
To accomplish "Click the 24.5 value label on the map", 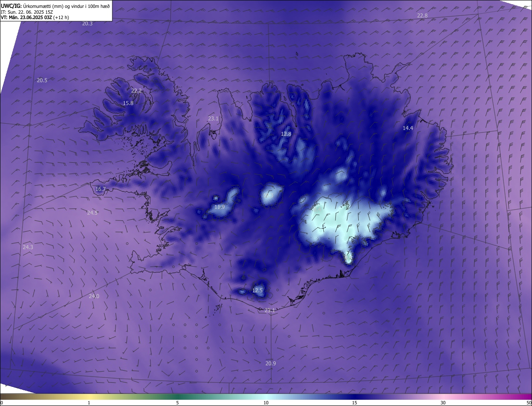I will (x=92, y=213).
